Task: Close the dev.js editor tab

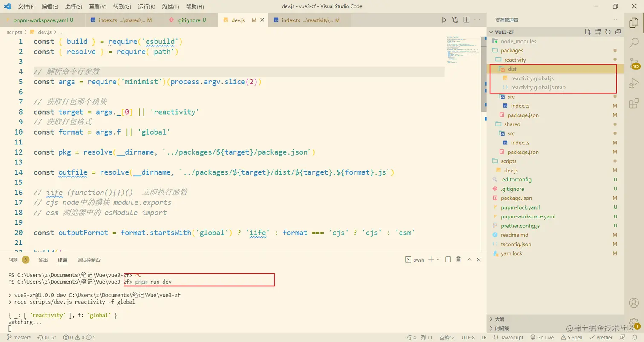Action: [x=262, y=20]
